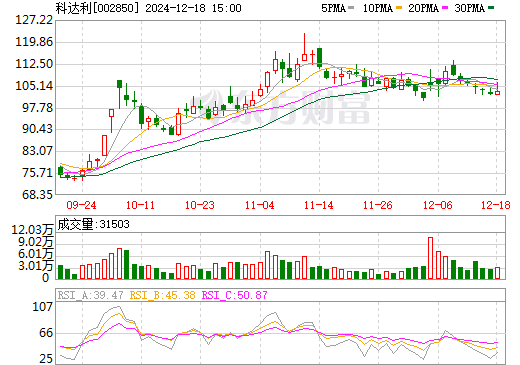Select the 10-11 date axis label
This screenshot has height=365, width=520.
click(x=140, y=205)
